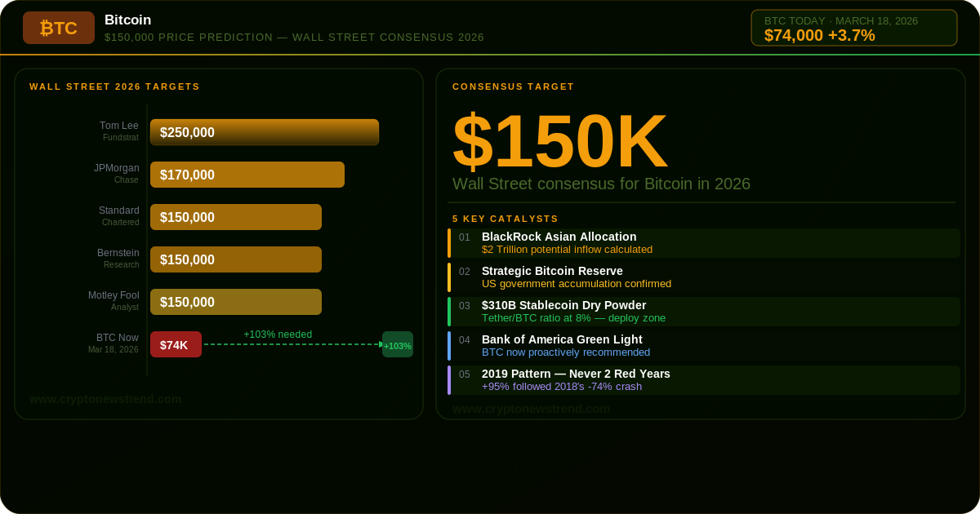Click Tom Lee's $250,000 target bar

264,132
